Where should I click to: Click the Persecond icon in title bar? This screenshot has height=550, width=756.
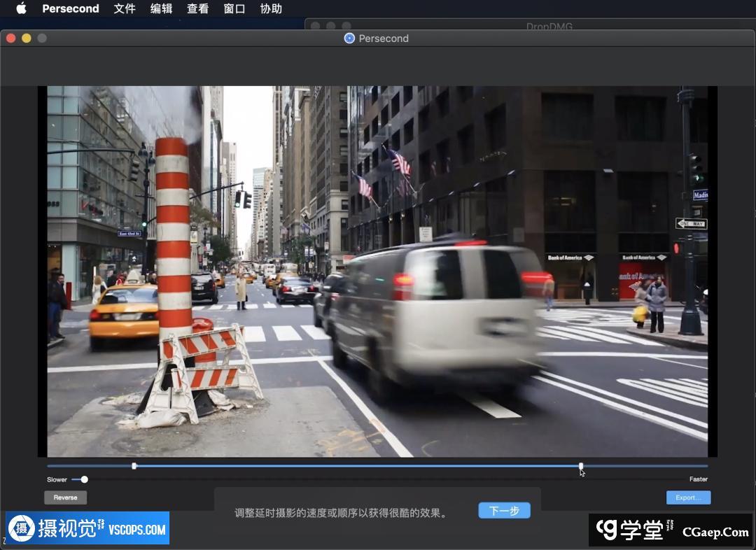click(349, 38)
